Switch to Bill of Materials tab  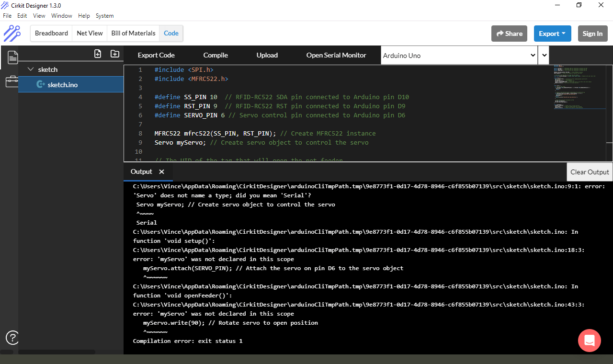[x=133, y=34]
